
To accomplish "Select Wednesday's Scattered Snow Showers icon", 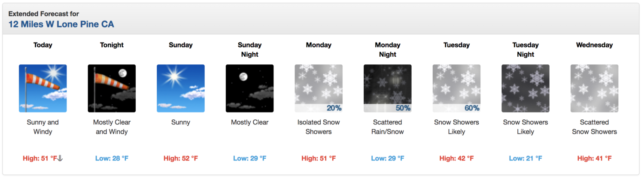I will point(595,88).
